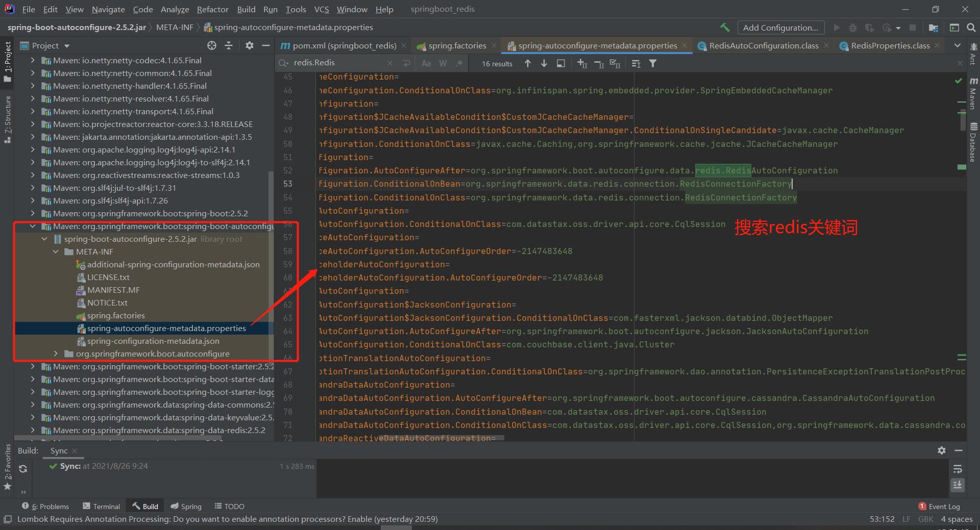The width and height of the screenshot is (980, 530).
Task: Open the 6: Problems tool window
Action: tap(45, 506)
